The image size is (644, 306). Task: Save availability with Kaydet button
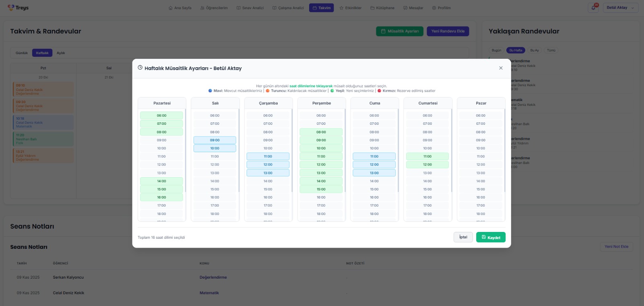point(491,238)
